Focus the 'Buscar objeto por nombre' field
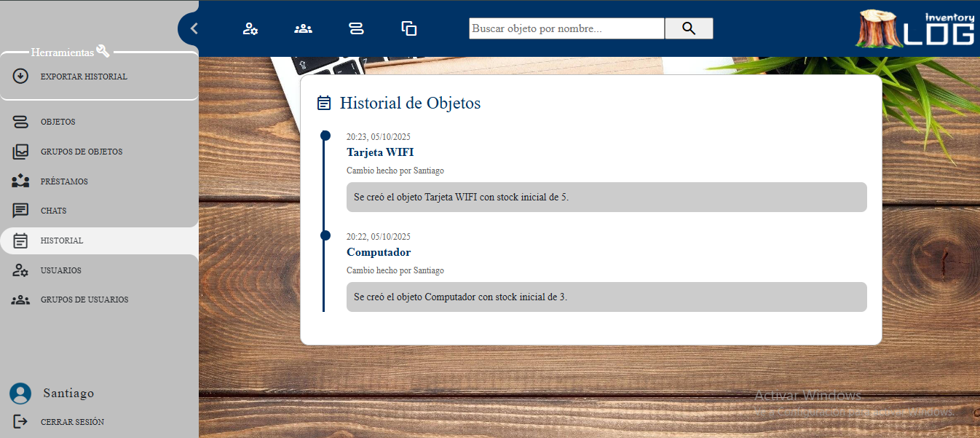Image resolution: width=980 pixels, height=438 pixels. point(566,28)
